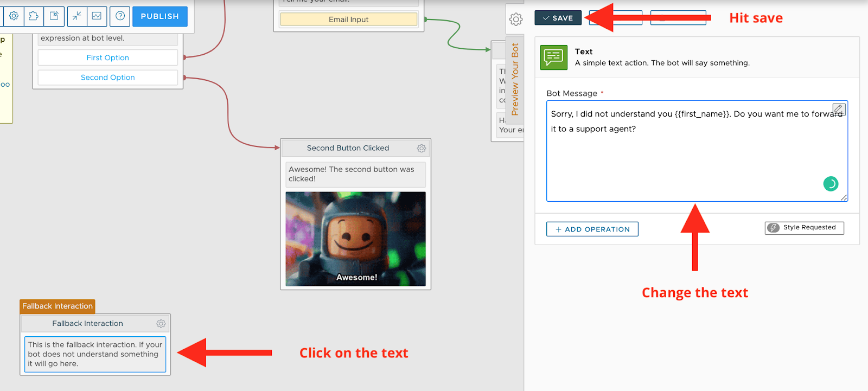Select the Fallback Interaction card title
The image size is (868, 391).
87,324
